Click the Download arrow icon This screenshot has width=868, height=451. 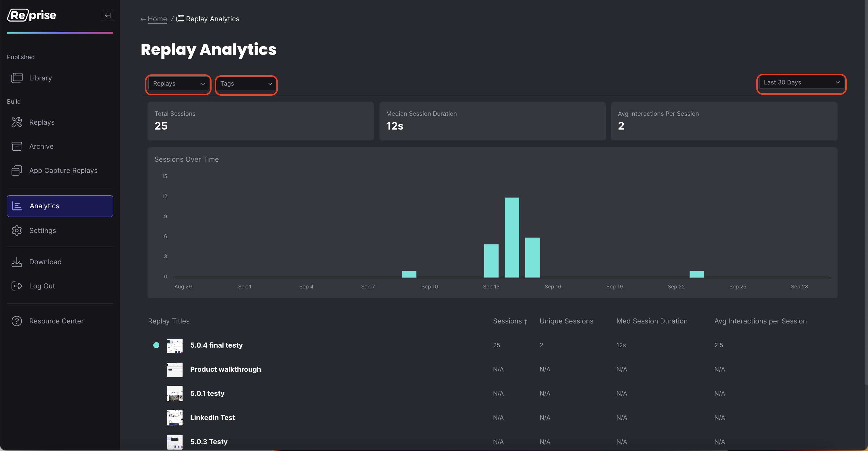point(17,262)
